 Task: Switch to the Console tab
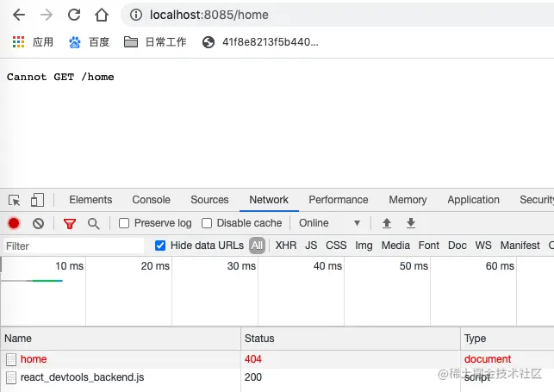click(x=151, y=200)
